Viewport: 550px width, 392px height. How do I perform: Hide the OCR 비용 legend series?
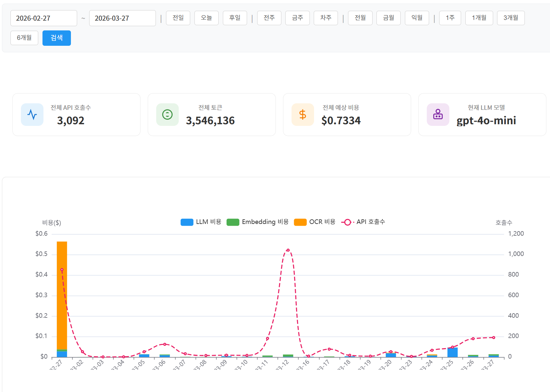click(314, 222)
